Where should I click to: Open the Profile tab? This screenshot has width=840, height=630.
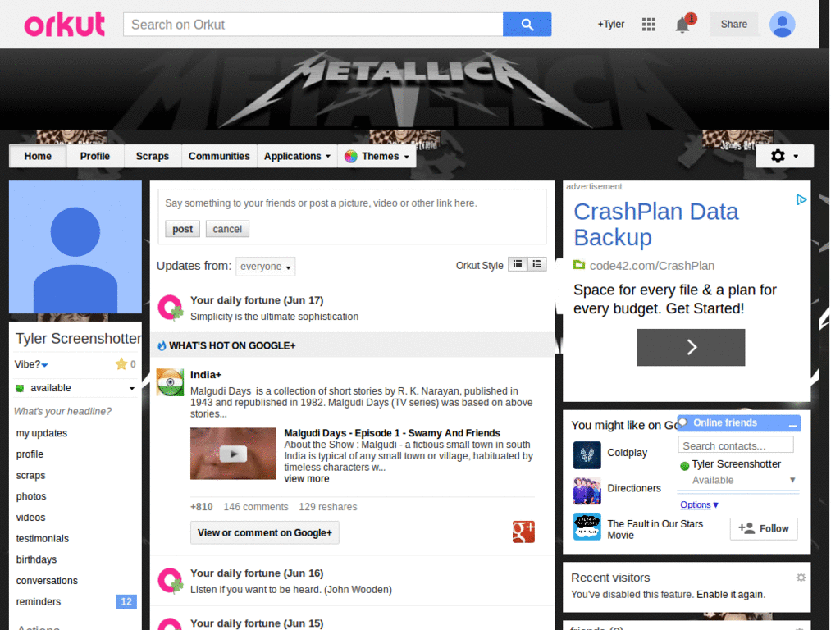(x=95, y=156)
